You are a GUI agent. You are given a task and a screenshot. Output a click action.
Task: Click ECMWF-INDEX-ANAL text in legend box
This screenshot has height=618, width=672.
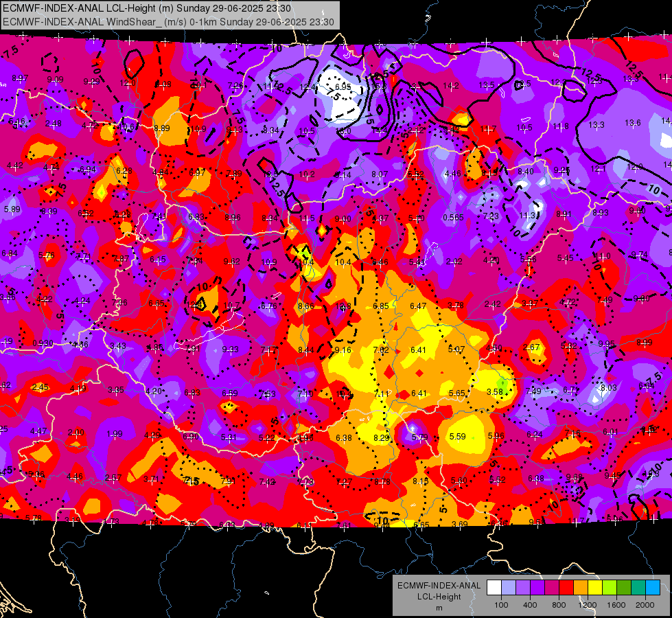[439, 586]
